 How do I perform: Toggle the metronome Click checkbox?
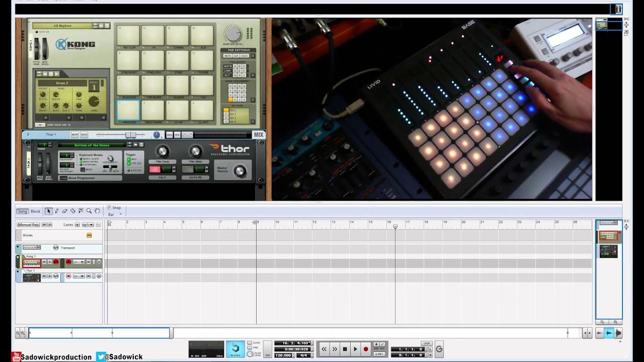pos(250,343)
